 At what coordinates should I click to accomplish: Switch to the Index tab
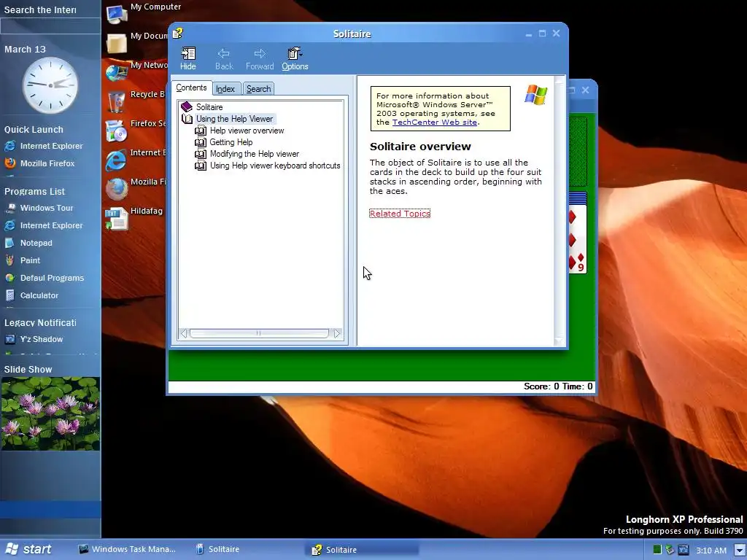(225, 89)
